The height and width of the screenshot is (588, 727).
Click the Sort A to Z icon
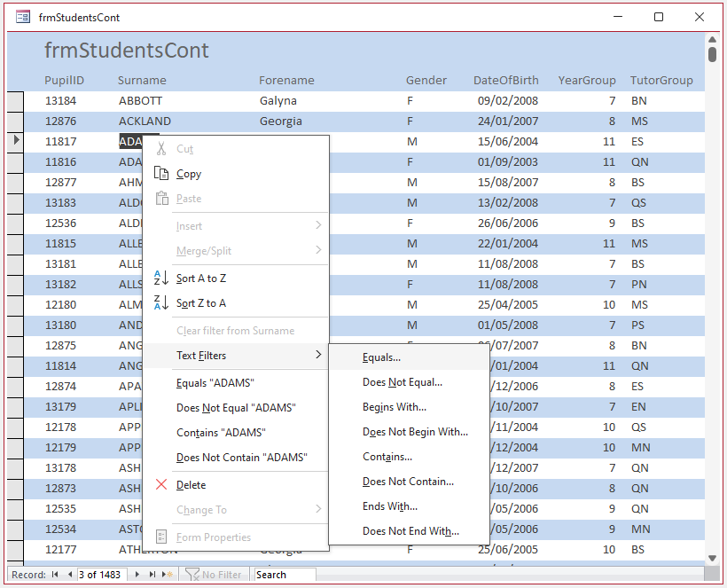(160, 278)
